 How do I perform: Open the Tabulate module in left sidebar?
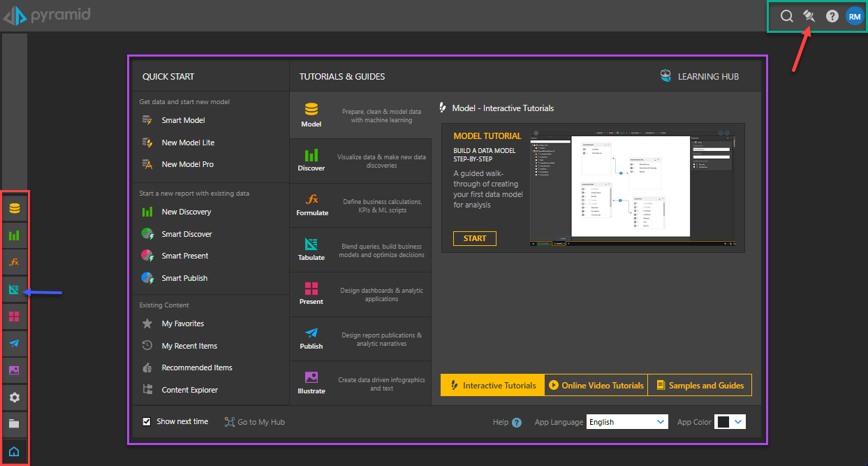coord(14,289)
